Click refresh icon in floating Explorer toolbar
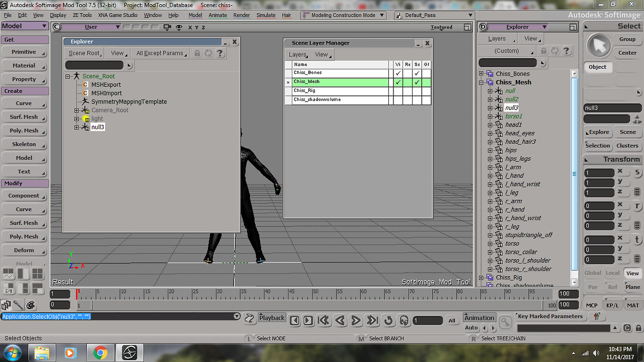Viewport: 644px width, 362px height. click(208, 53)
